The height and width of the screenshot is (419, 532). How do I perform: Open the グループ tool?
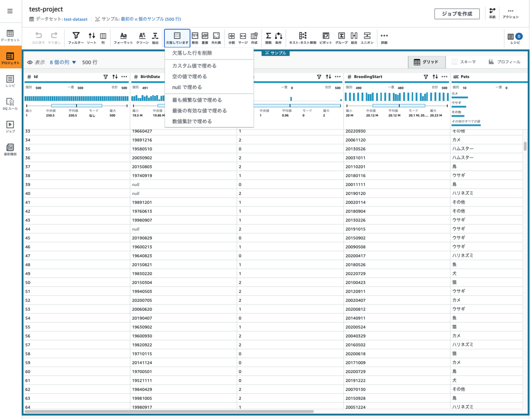[341, 38]
